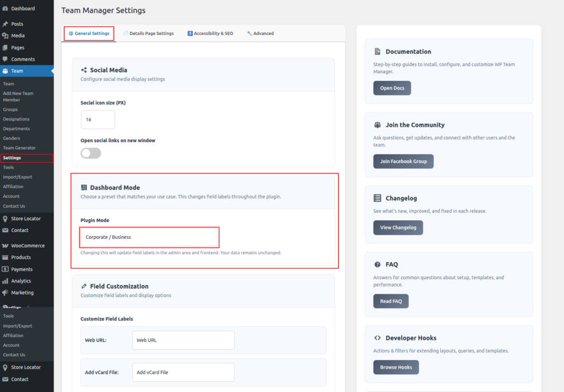Viewport: 564px width, 392px height.
Task: Go to the Advanced tab
Action: pos(260,34)
